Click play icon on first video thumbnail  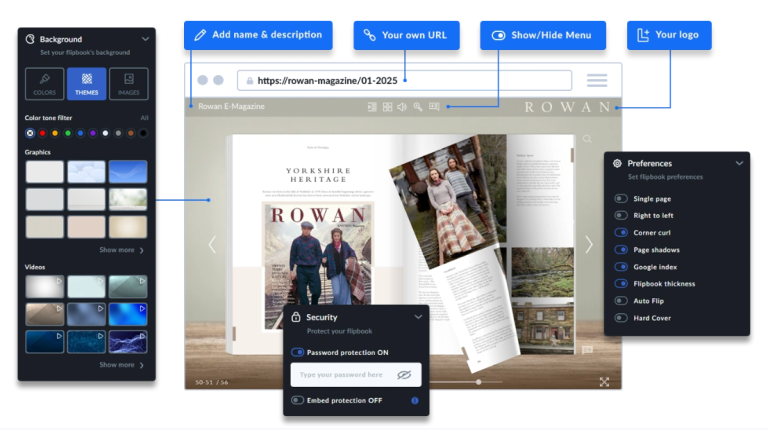coord(59,281)
